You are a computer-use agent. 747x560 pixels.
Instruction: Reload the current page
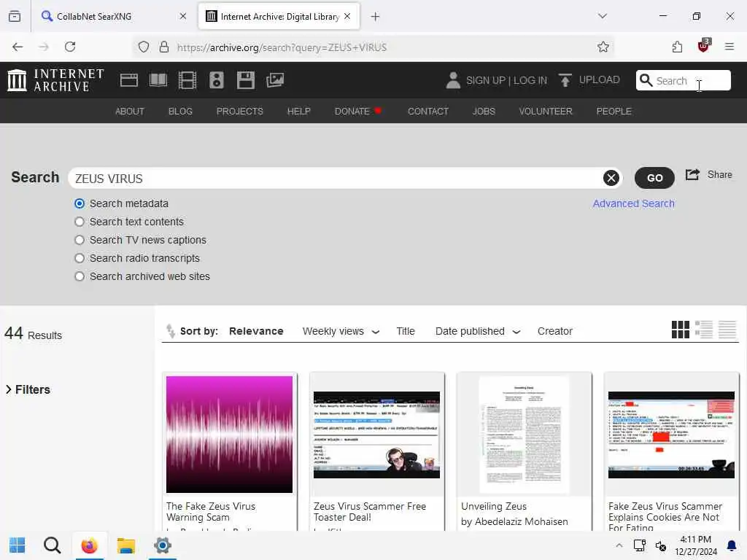click(x=70, y=47)
